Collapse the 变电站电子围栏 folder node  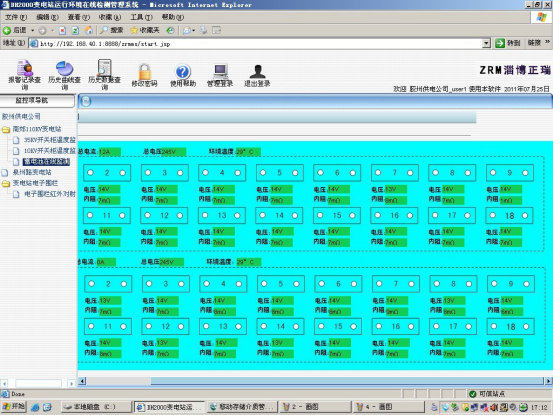click(6, 183)
